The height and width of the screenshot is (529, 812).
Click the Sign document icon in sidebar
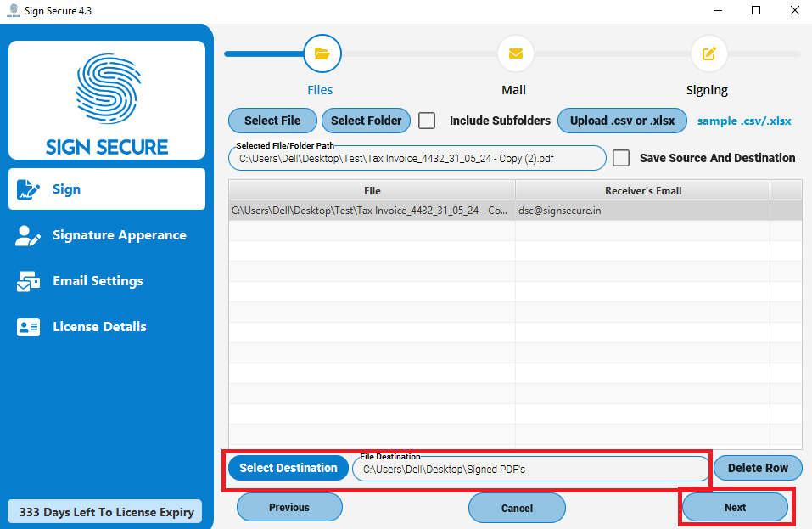pyautogui.click(x=28, y=189)
